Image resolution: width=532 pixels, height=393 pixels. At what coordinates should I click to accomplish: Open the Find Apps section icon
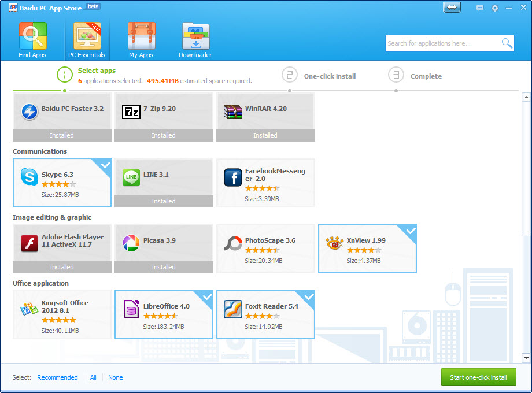pos(32,36)
